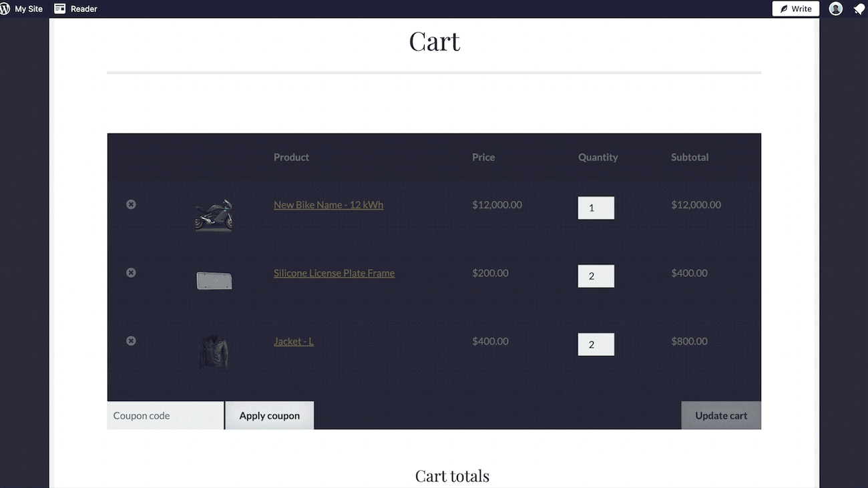The height and width of the screenshot is (488, 868).
Task: Click the license plate frame thumbnail
Action: [214, 280]
